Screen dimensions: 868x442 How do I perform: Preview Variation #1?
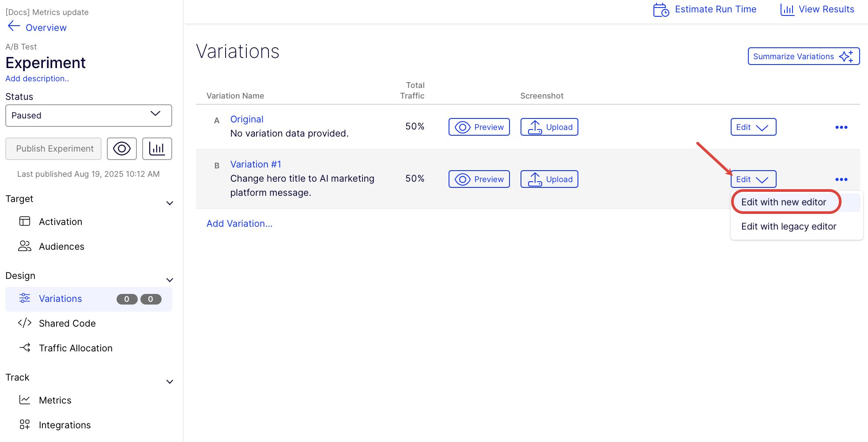(x=479, y=179)
